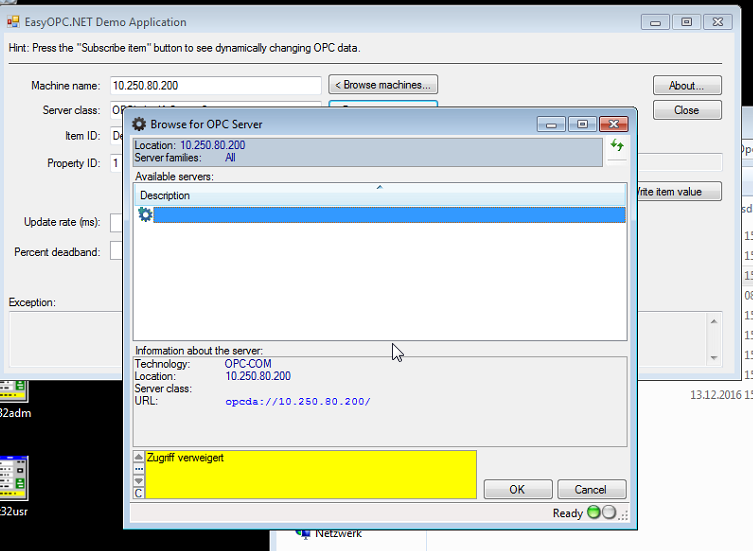Minimize the Browse for OPC Server dialog
The height and width of the screenshot is (551, 753).
point(551,124)
